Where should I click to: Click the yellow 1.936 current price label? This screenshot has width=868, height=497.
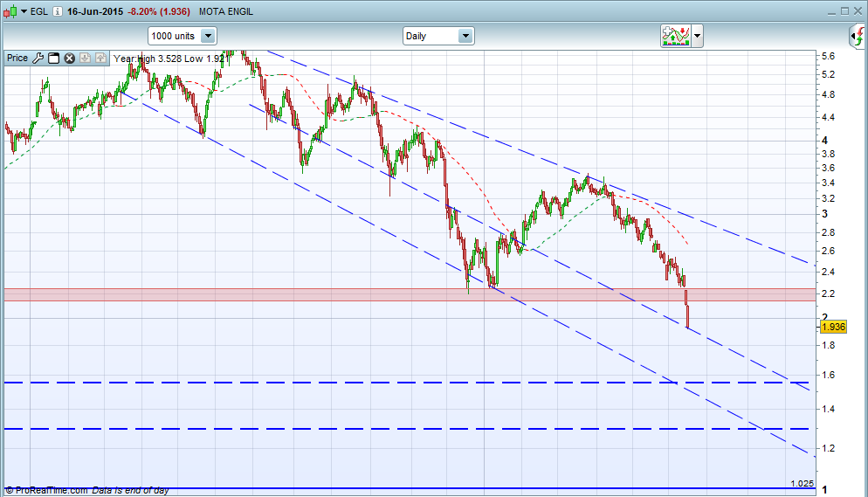833,327
